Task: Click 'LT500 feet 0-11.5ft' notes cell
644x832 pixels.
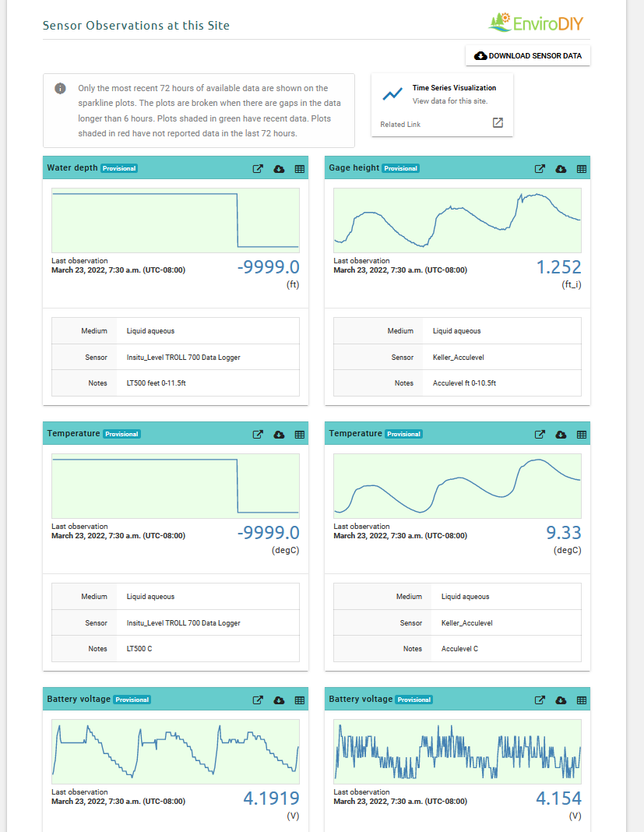Action: tap(208, 383)
